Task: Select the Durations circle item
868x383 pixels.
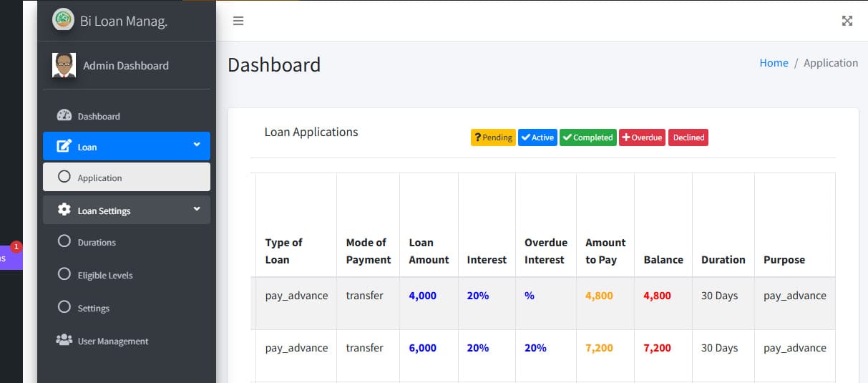Action: tap(64, 242)
